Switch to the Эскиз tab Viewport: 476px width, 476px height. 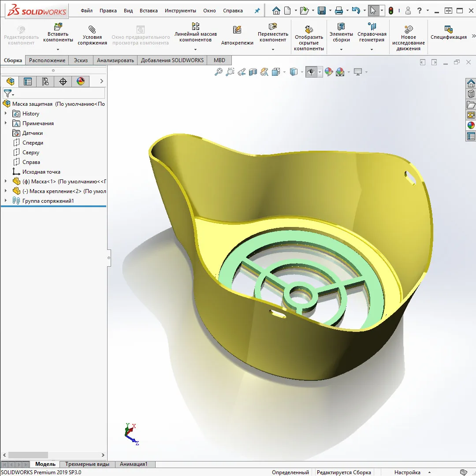point(81,60)
